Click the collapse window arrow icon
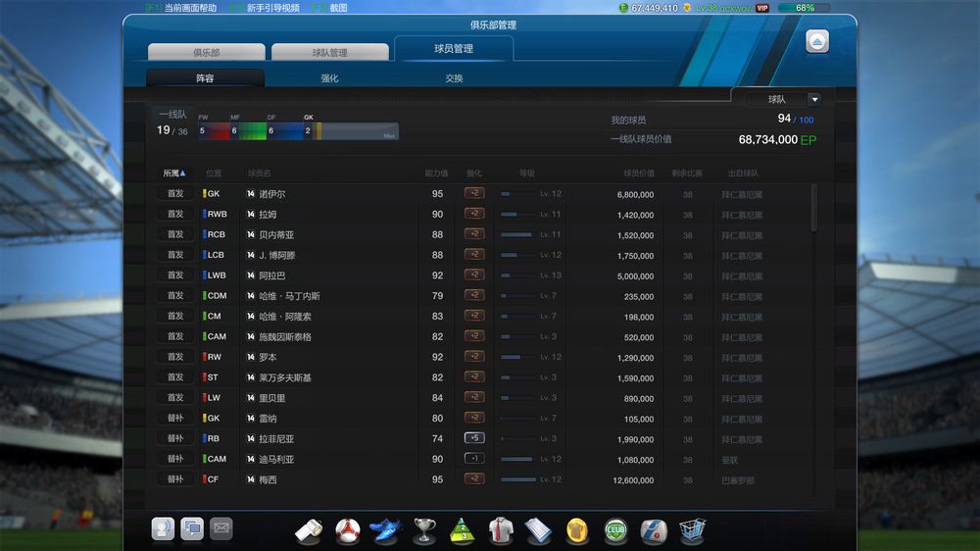This screenshot has height=551, width=980. tap(817, 42)
